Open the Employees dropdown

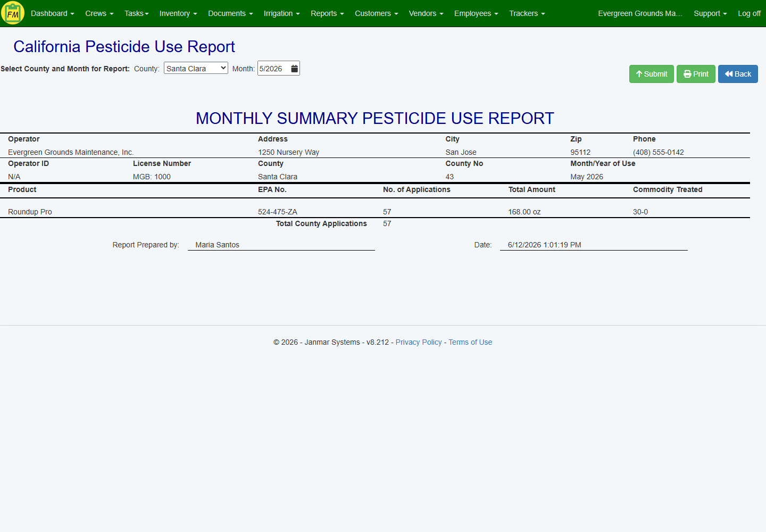pos(476,13)
